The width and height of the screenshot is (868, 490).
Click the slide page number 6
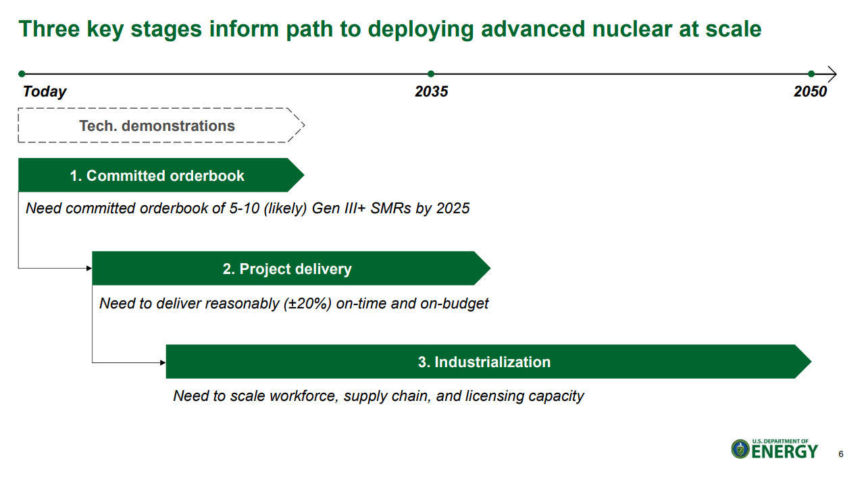point(840,454)
